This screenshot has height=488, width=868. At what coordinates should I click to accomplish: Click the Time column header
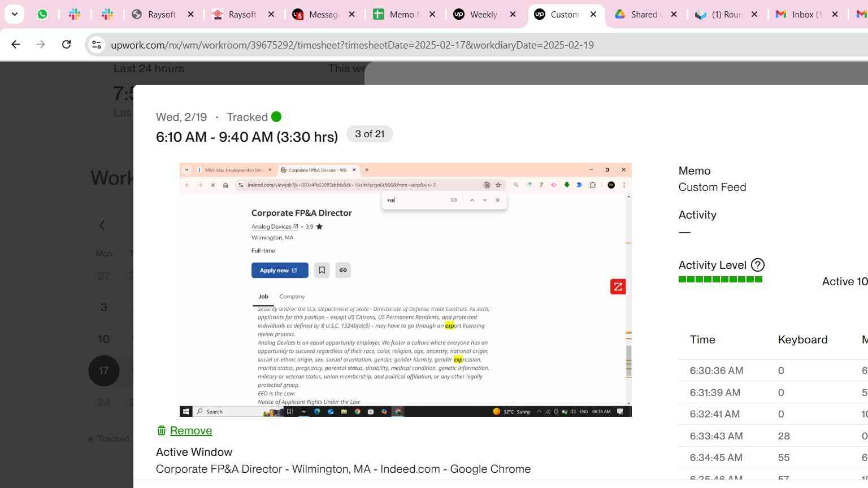[x=702, y=339]
